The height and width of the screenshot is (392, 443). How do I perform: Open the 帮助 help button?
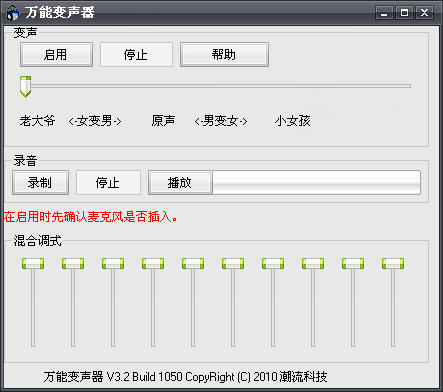click(224, 54)
